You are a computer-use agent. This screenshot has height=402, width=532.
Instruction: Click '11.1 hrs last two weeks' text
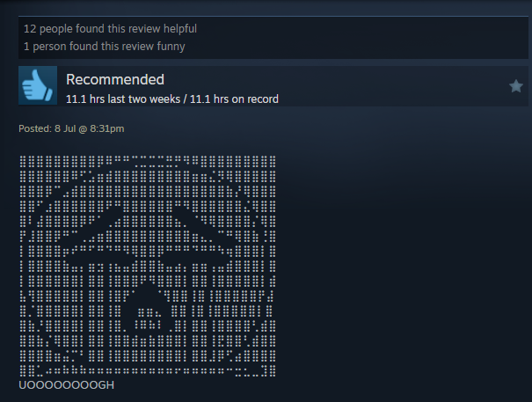[x=123, y=99]
